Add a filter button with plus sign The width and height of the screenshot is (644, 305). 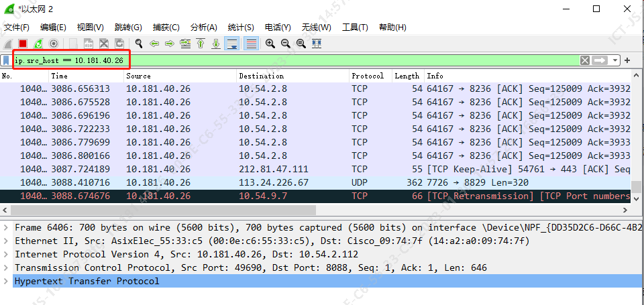click(627, 60)
